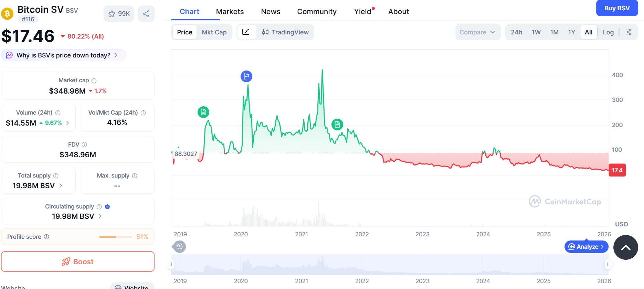Toggle the Log scale option
Image resolution: width=644 pixels, height=289 pixels.
[x=608, y=32]
